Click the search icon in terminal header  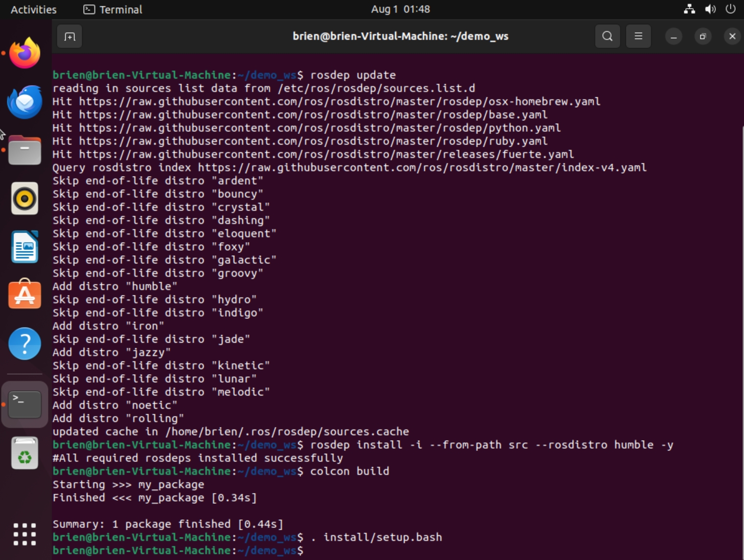pyautogui.click(x=607, y=36)
